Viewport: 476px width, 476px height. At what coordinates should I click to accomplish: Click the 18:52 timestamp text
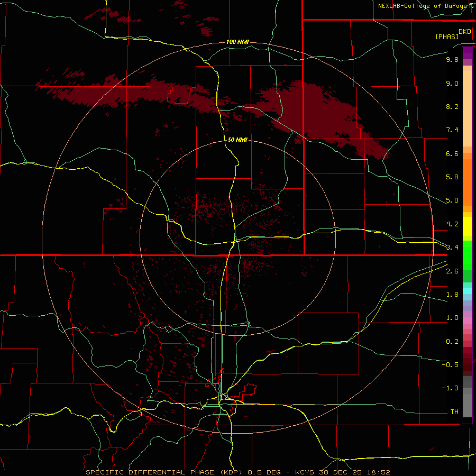380,472
